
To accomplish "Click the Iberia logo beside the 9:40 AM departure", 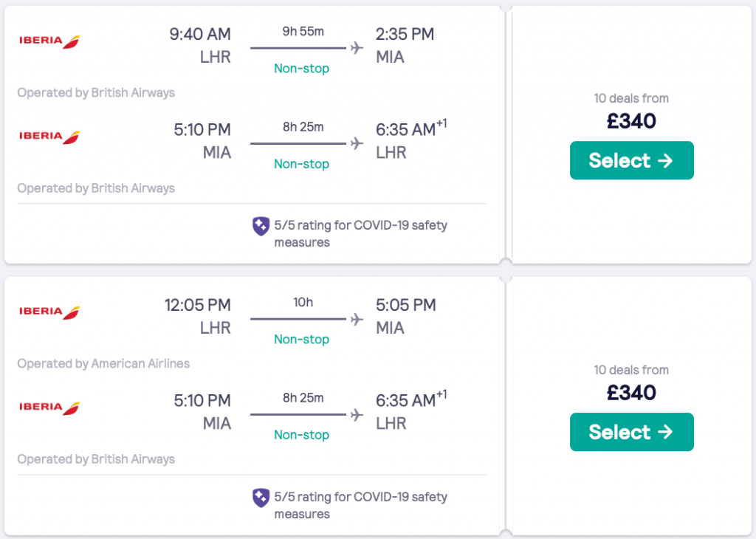I will tap(49, 41).
